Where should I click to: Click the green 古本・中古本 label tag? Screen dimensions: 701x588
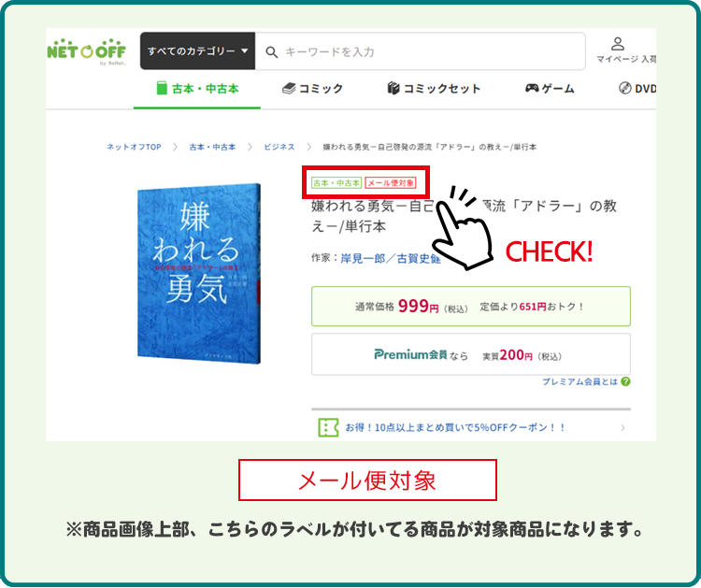point(336,182)
